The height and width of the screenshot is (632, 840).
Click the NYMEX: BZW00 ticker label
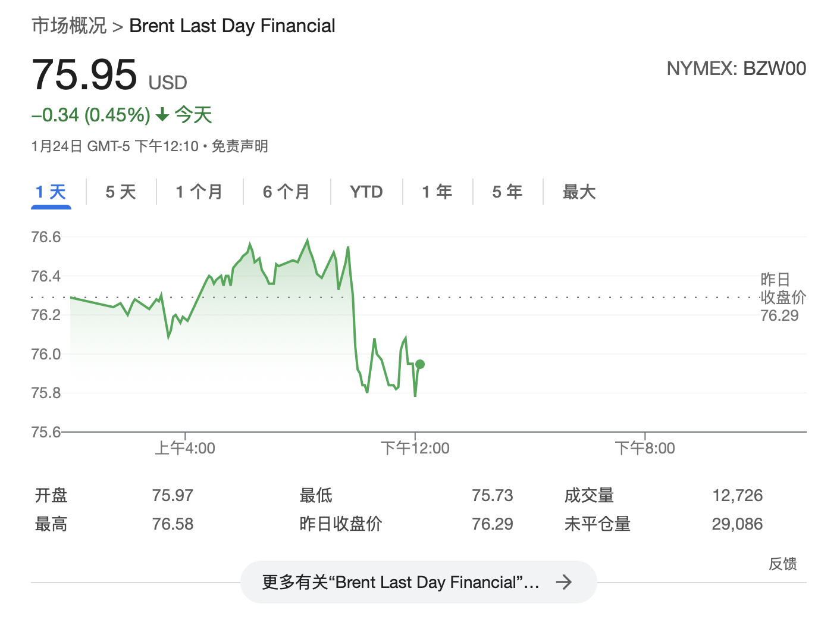pos(737,68)
